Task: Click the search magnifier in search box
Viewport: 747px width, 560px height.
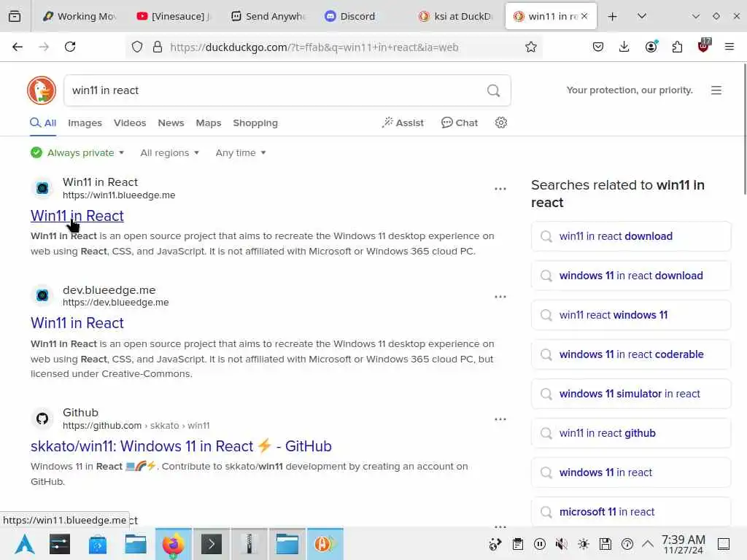Action: click(494, 90)
